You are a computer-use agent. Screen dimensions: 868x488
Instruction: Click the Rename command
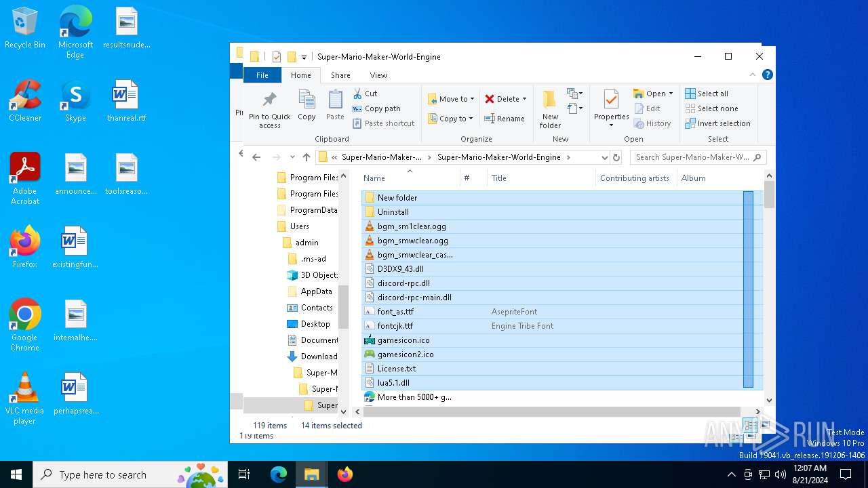[x=504, y=119]
